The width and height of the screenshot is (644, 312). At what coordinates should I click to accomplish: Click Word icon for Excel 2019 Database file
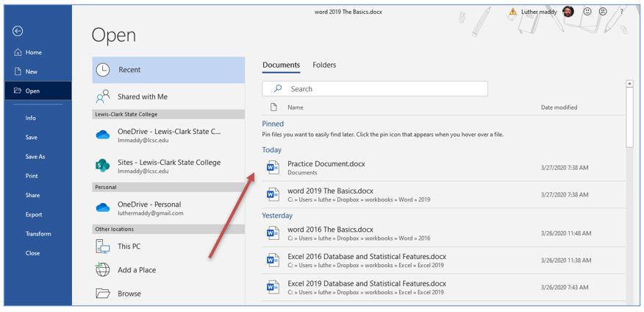coord(273,288)
